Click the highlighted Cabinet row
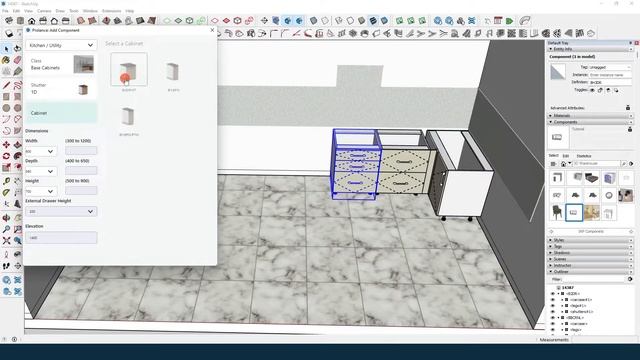Image resolution: width=640 pixels, height=360 pixels. click(61, 113)
